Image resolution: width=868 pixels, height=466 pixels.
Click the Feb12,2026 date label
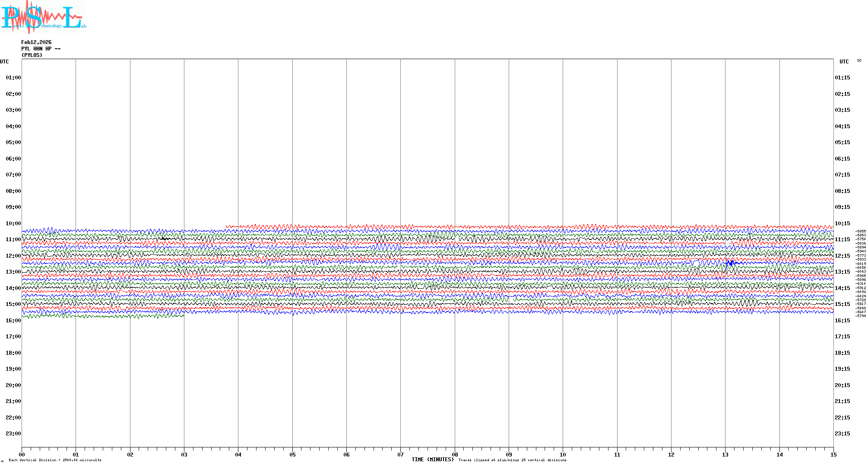[36, 42]
